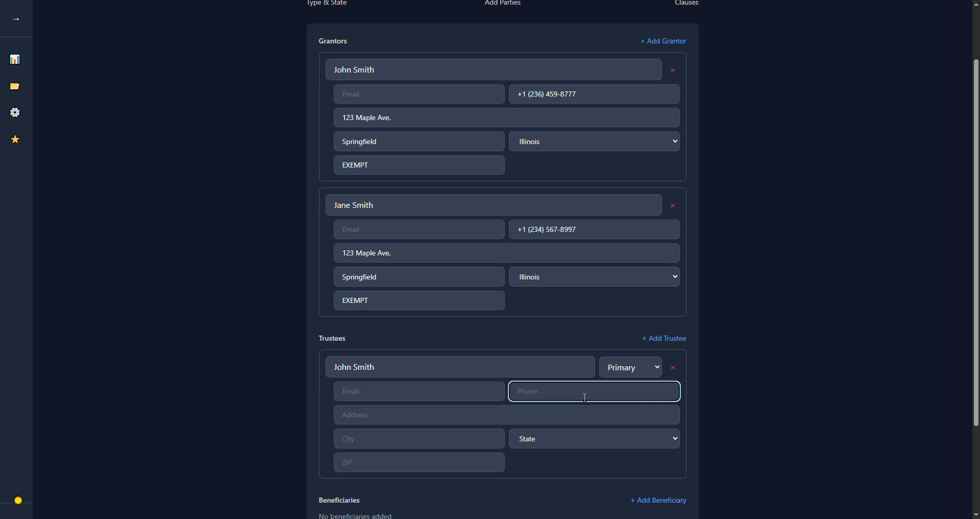This screenshot has width=980, height=519.
Task: Focus the trustee Phone field
Action: (594, 391)
